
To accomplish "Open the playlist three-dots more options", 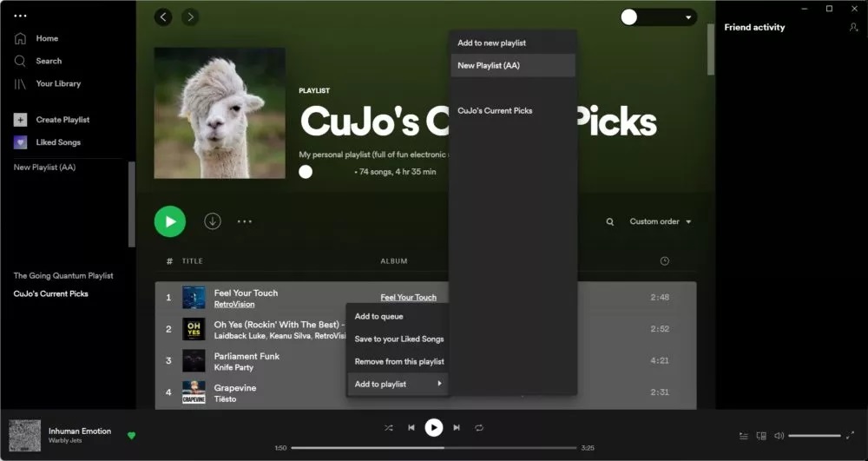I will tap(245, 221).
